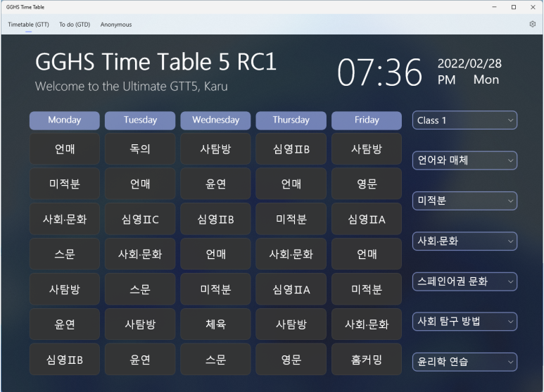Minimize the GGHS Time Table window
544x392 pixels.
coord(494,7)
